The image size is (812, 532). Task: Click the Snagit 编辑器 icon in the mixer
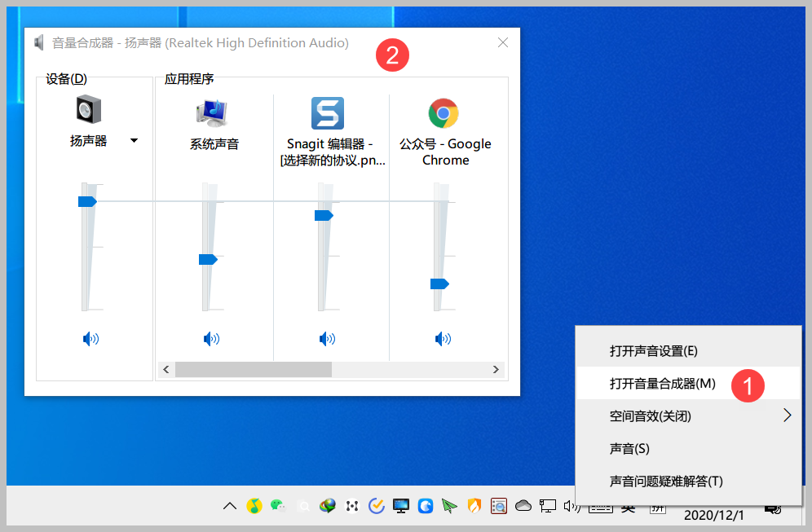coord(327,112)
